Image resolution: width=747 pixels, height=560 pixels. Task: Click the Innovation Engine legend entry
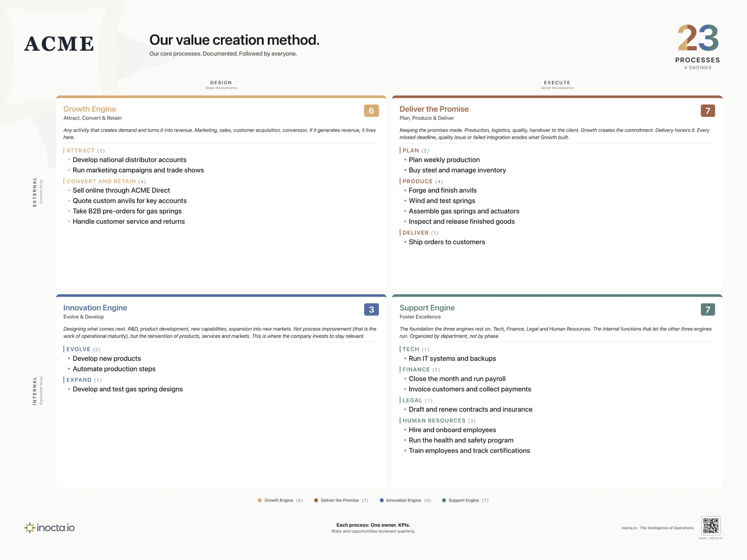coord(405,500)
